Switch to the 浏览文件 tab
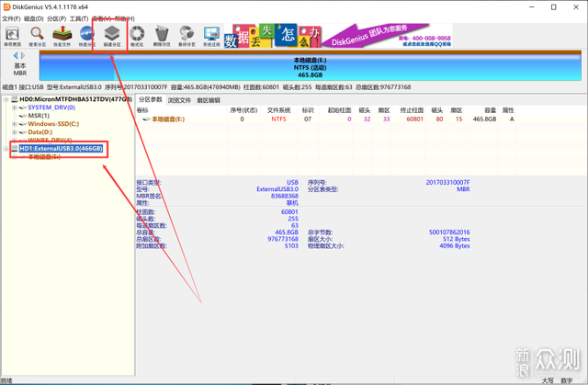The image size is (588, 385). 179,100
